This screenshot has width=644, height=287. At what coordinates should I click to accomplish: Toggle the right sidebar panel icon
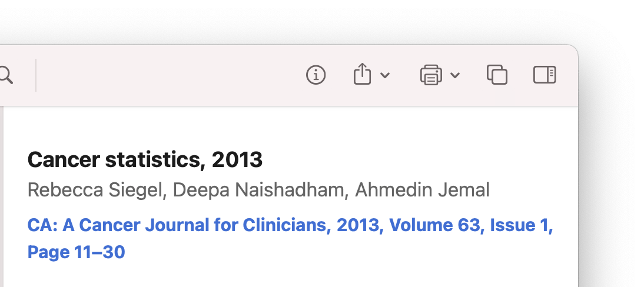point(545,75)
